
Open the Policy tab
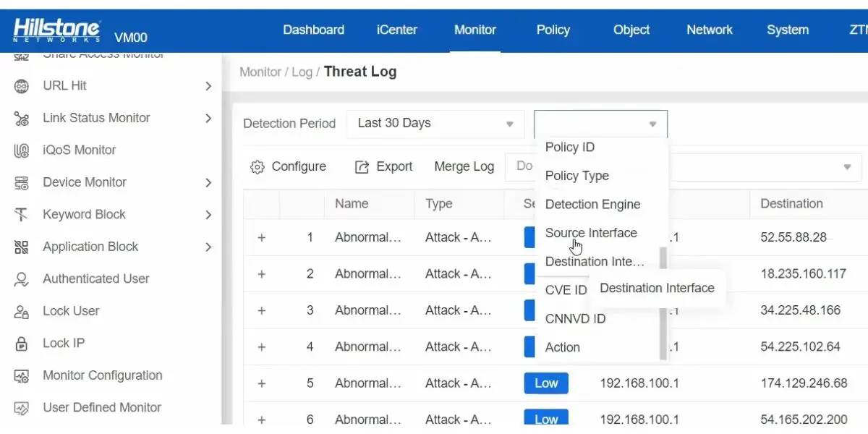click(553, 30)
